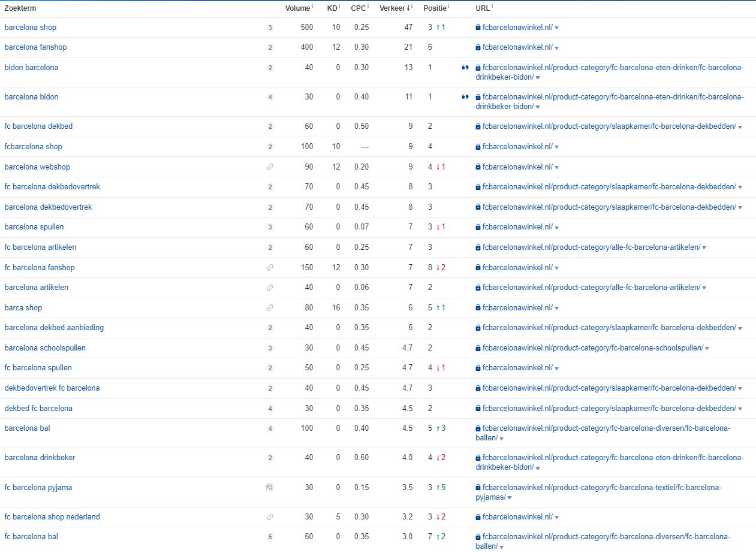Expand URL dropdown arrow for fc barcelona bal
Screen dimensions: 756x553
tap(501, 547)
